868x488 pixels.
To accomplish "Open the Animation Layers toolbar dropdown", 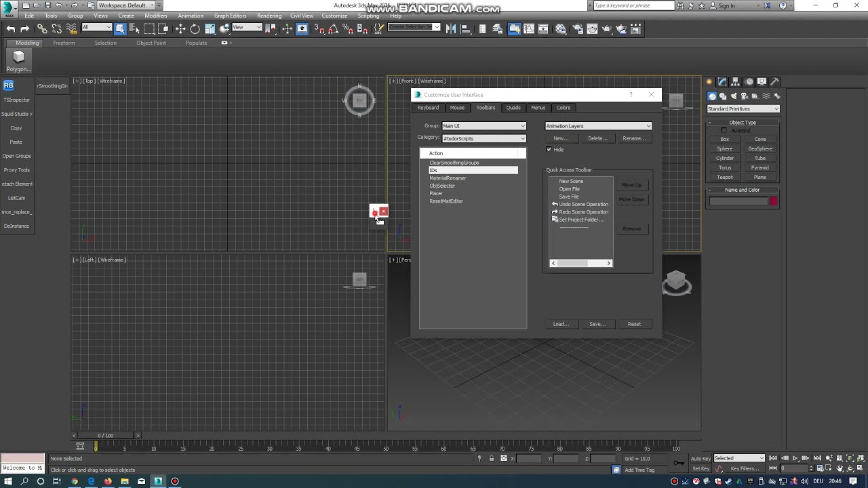I will tap(599, 126).
